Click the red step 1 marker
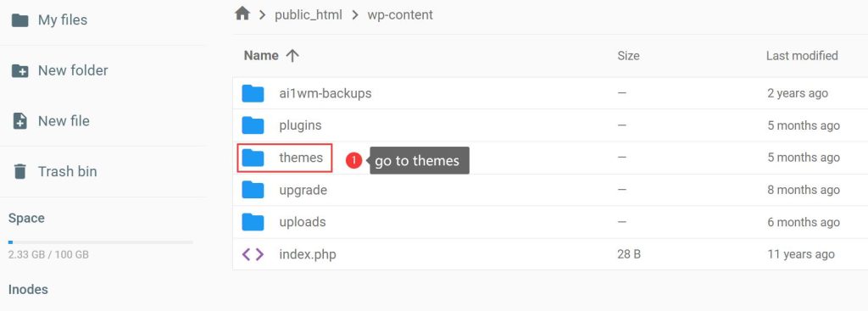This screenshot has width=868, height=311. [353, 160]
